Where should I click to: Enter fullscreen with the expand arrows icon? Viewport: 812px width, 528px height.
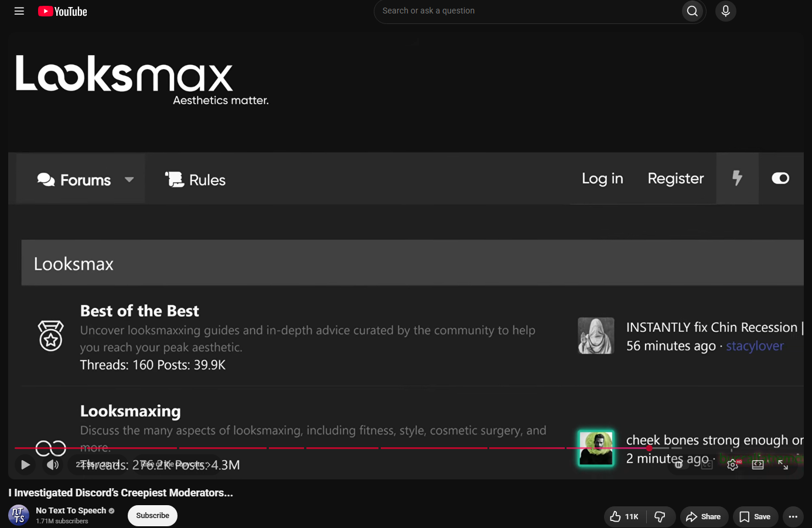(x=783, y=465)
